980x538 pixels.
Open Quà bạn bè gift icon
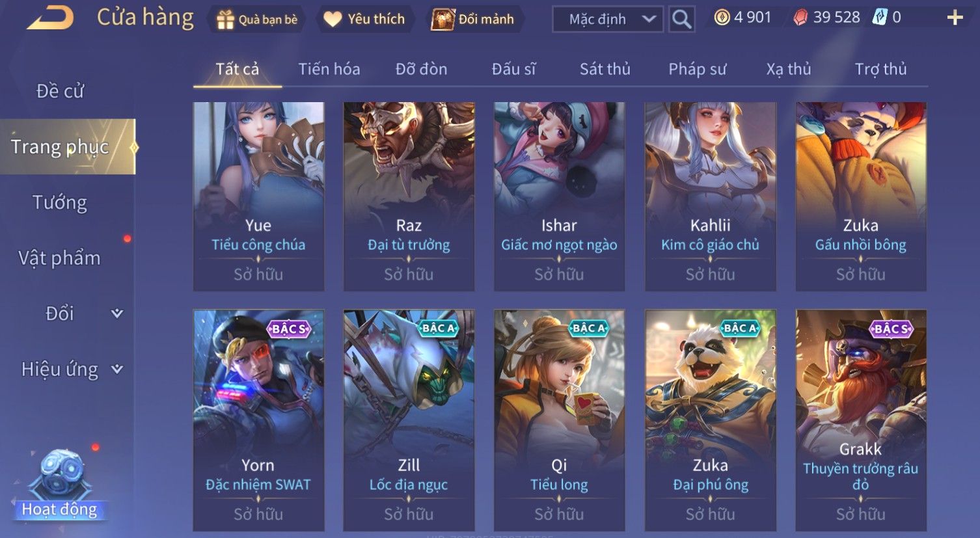click(225, 20)
